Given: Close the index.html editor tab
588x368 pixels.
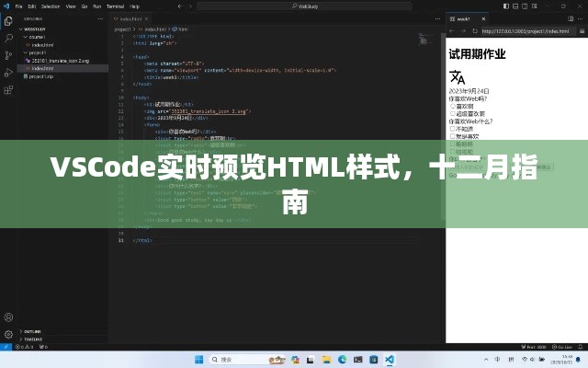Looking at the screenshot, I should click(147, 18).
